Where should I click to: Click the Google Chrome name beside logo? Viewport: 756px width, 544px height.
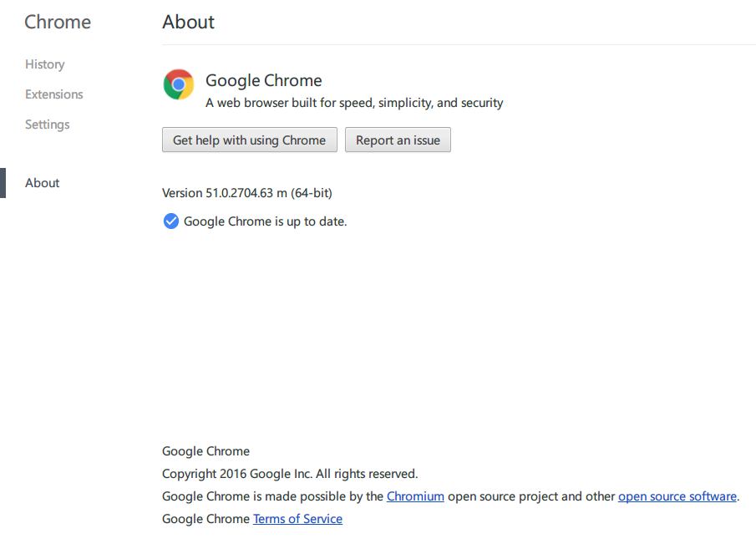click(263, 81)
